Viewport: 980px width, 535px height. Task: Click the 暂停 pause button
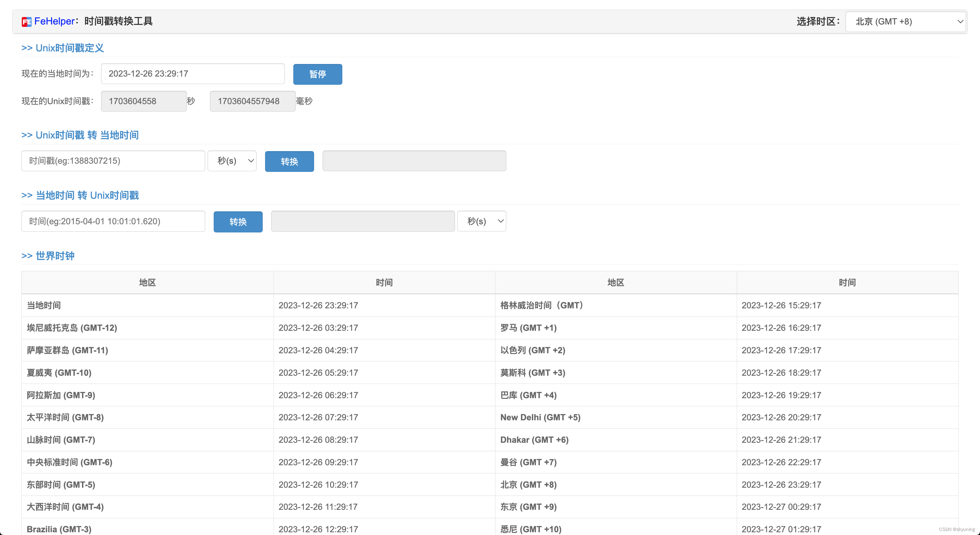tap(318, 74)
